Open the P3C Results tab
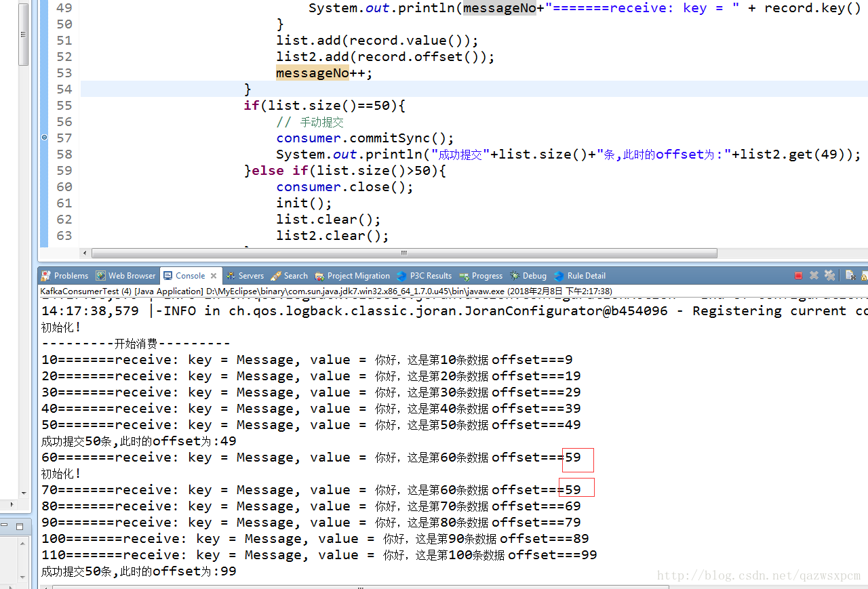 425,276
